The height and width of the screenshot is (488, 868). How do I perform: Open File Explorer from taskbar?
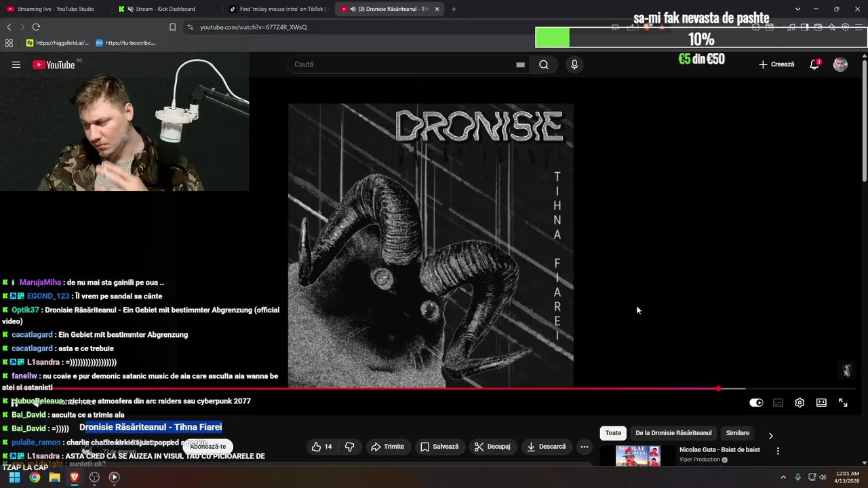coord(54,477)
